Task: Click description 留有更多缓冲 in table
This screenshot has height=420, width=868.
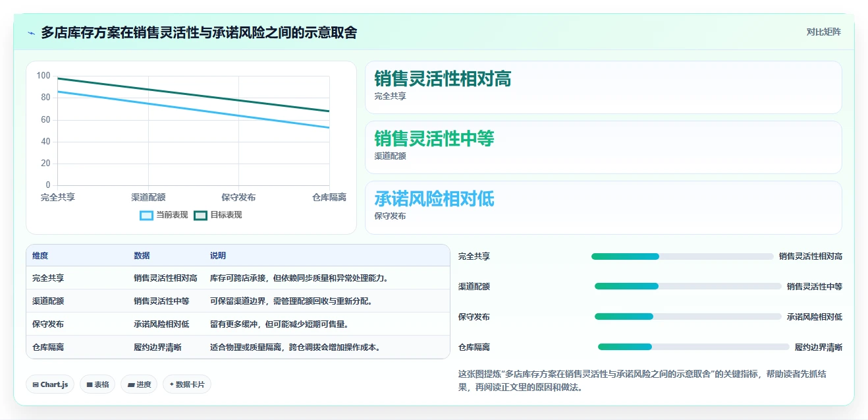Action: 280,324
